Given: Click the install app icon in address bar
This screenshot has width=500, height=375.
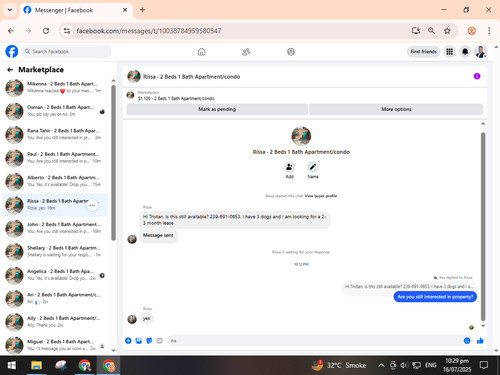Looking at the screenshot, I should [x=416, y=31].
